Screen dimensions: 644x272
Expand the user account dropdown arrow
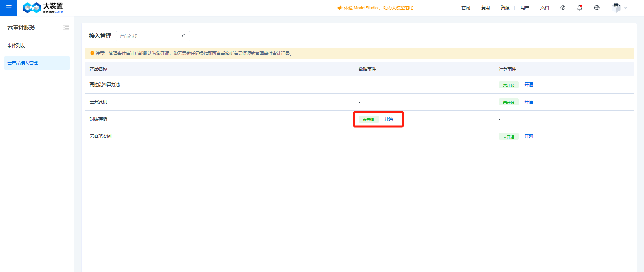(626, 8)
